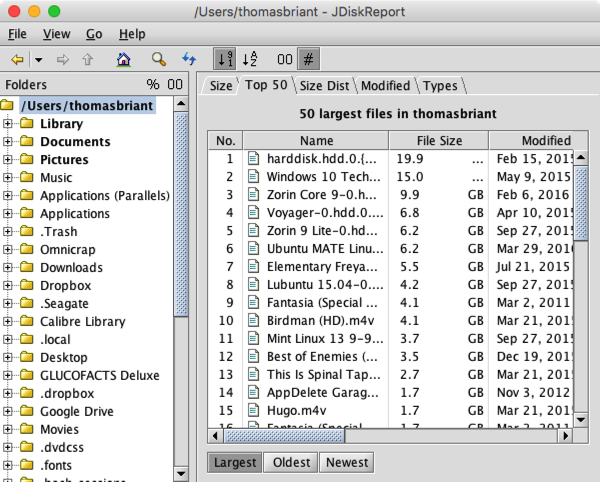Viewport: 600px width, 482px height.
Task: Click the .fonts folder icon
Action: 27,465
